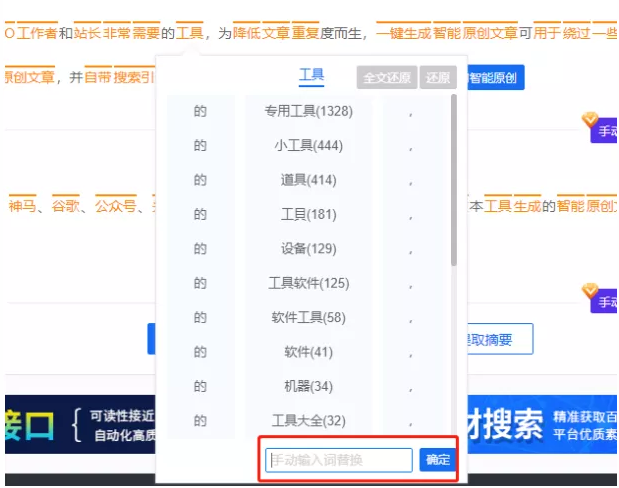Click highlighted word 工具 in first line
The width and height of the screenshot is (619, 488).
point(189,33)
